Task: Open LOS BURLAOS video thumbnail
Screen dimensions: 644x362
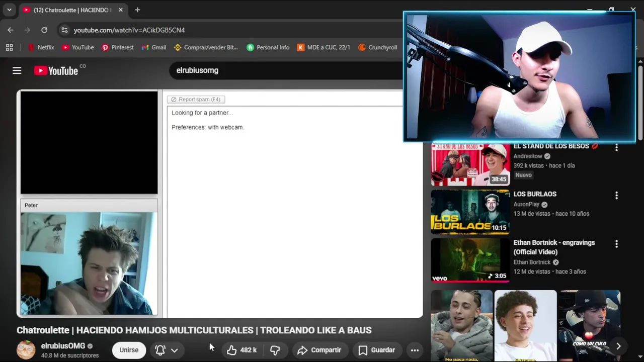Action: click(x=470, y=212)
